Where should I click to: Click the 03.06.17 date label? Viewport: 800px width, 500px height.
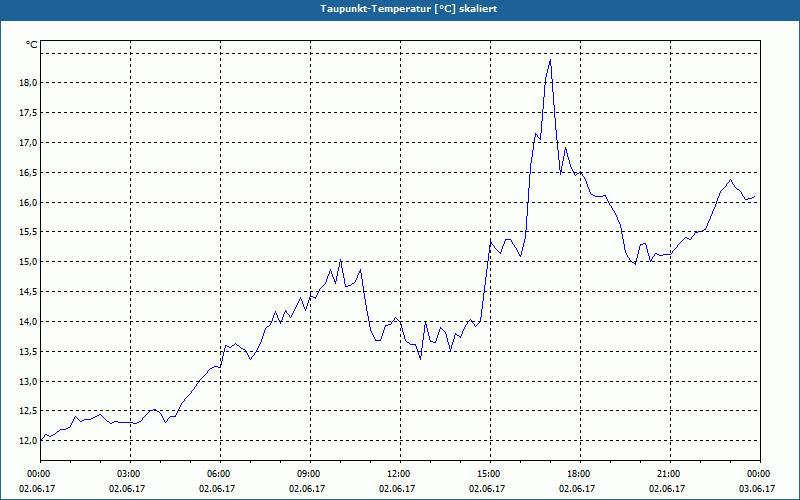[757, 489]
